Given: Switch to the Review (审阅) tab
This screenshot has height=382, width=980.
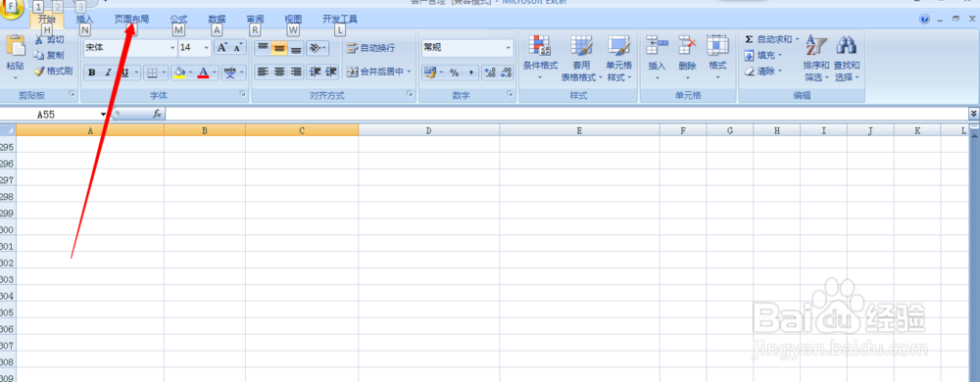Looking at the screenshot, I should [255, 19].
